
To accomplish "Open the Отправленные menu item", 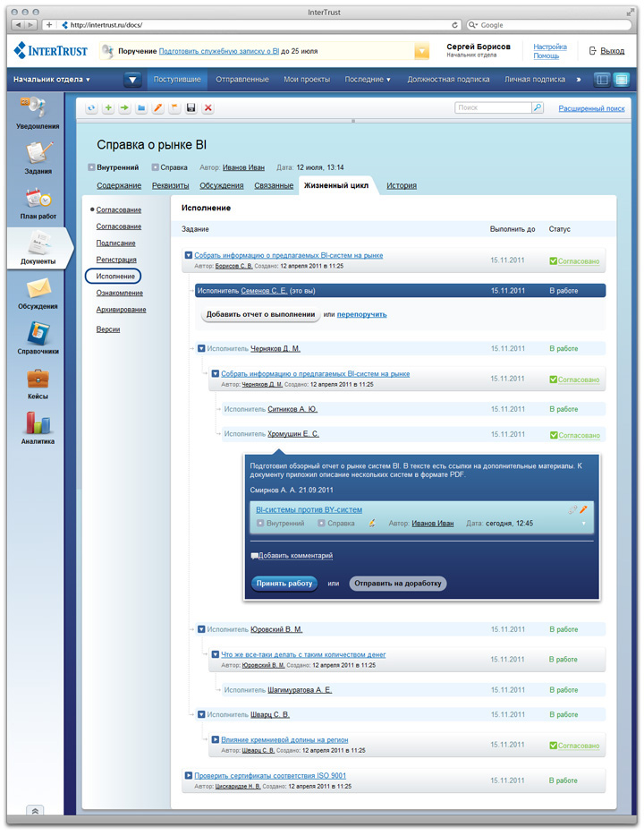I will (x=241, y=80).
